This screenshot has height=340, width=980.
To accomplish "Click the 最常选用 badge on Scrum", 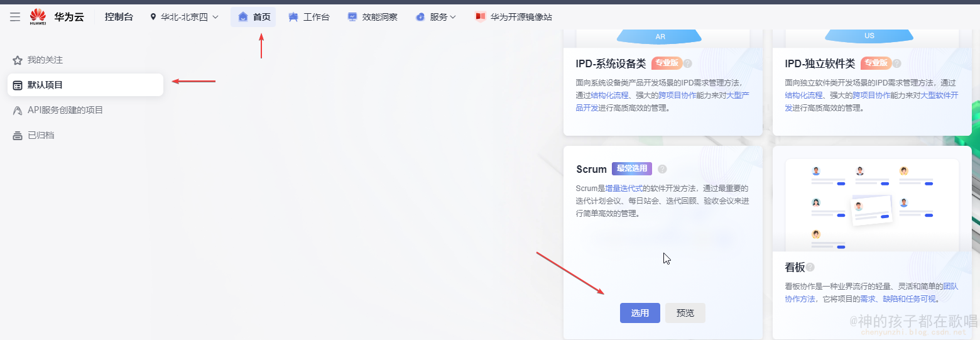I will 632,168.
